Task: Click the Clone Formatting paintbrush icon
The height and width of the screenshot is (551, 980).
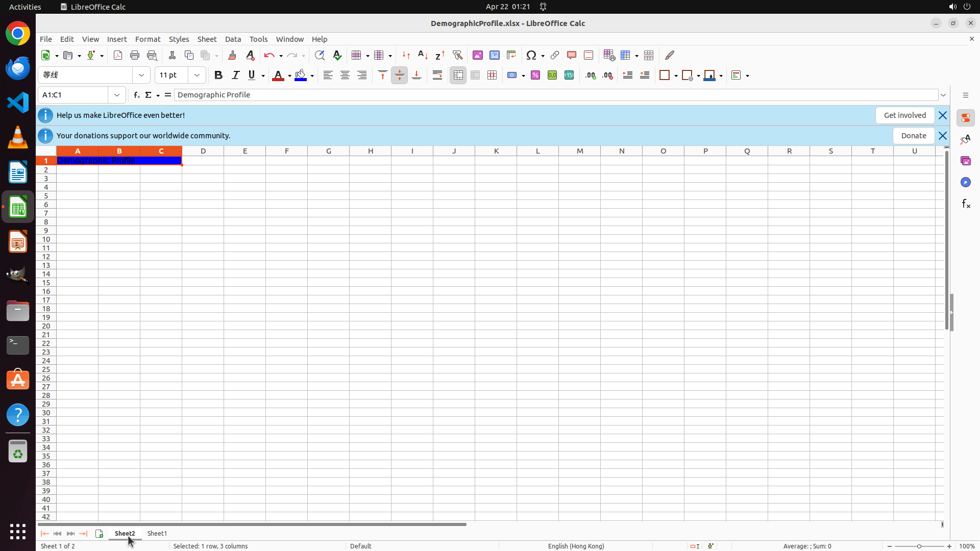Action: (232, 55)
